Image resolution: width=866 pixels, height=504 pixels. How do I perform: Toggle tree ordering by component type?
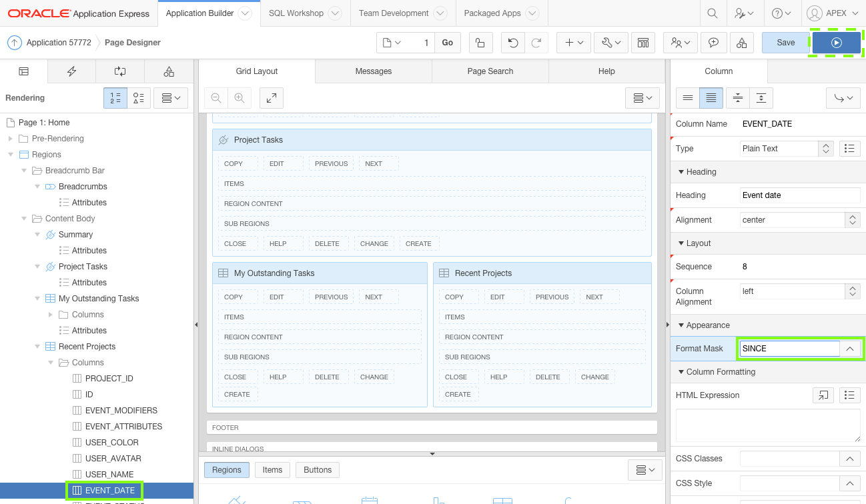[x=138, y=97]
